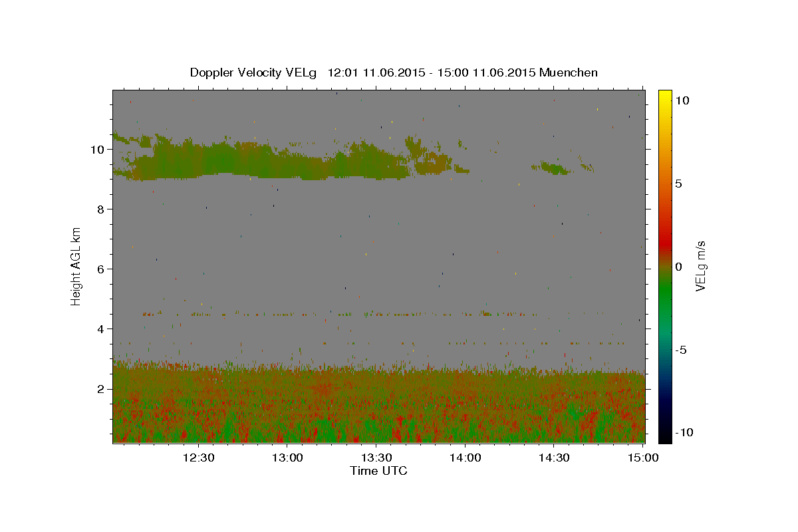Click the 'VELg m/s' colorbar label
Viewport: 798px width, 532px height.
(x=700, y=266)
